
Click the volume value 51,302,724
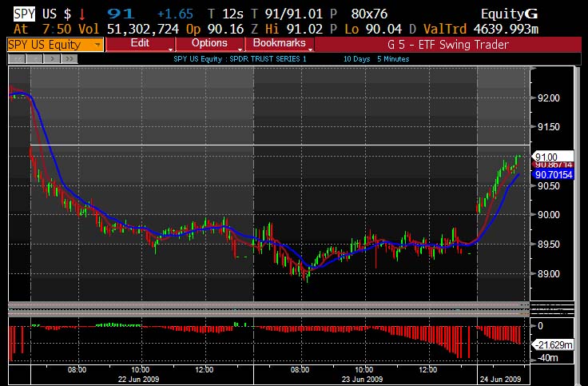click(143, 30)
